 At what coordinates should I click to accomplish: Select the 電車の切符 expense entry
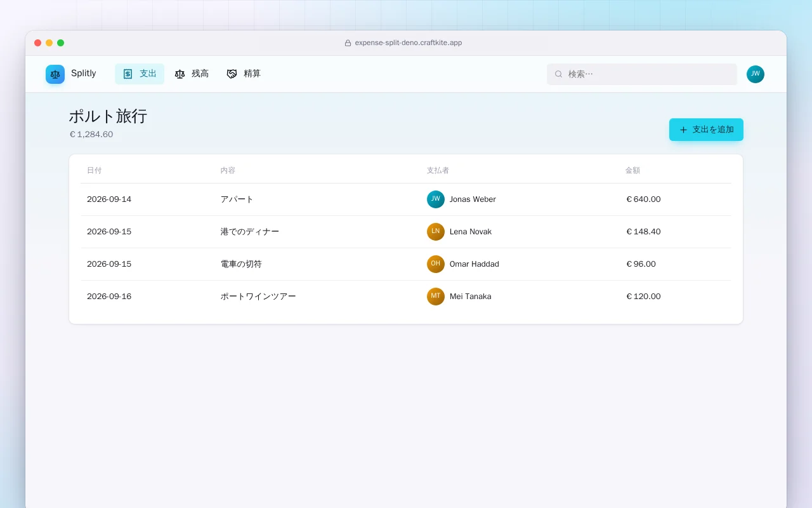[x=406, y=264]
